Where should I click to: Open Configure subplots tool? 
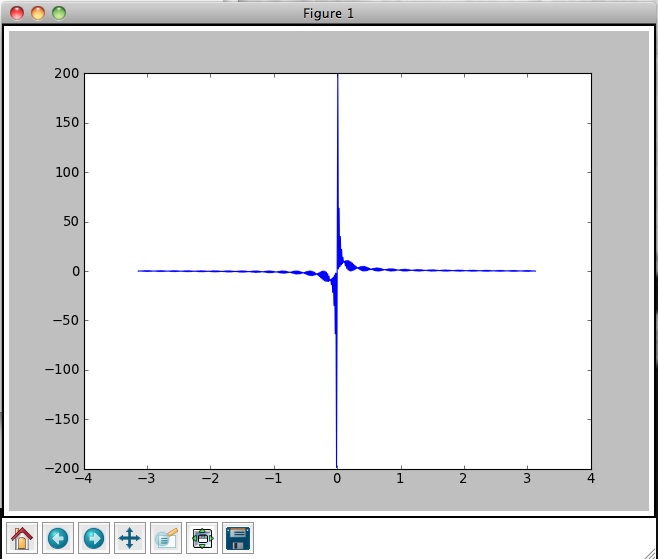pos(202,538)
